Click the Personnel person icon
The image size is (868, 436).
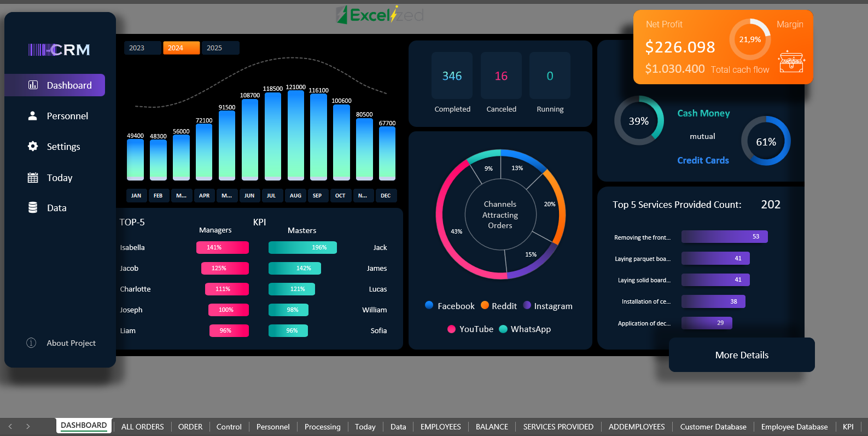click(33, 115)
